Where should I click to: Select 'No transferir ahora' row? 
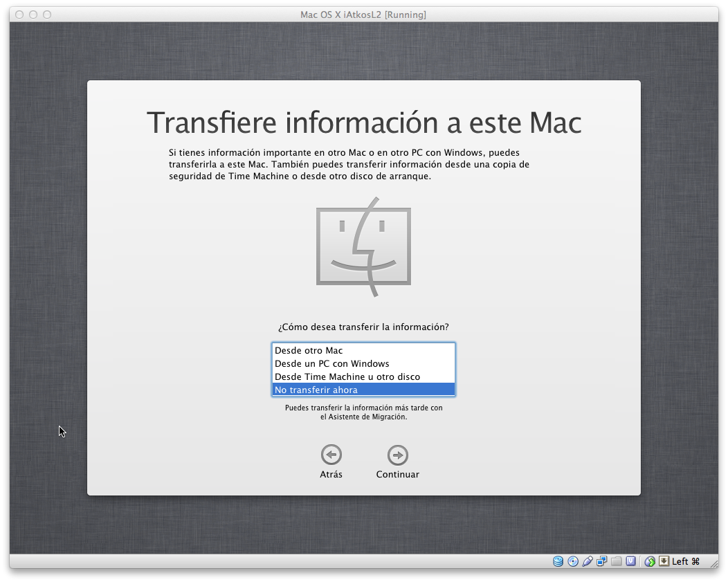[363, 390]
